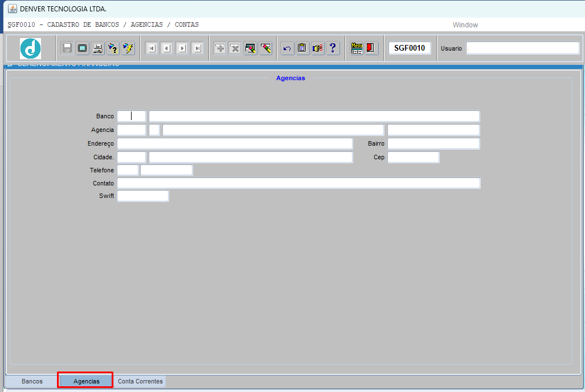Image resolution: width=585 pixels, height=392 pixels.
Task: Click the Endereço input field
Action: (235, 143)
